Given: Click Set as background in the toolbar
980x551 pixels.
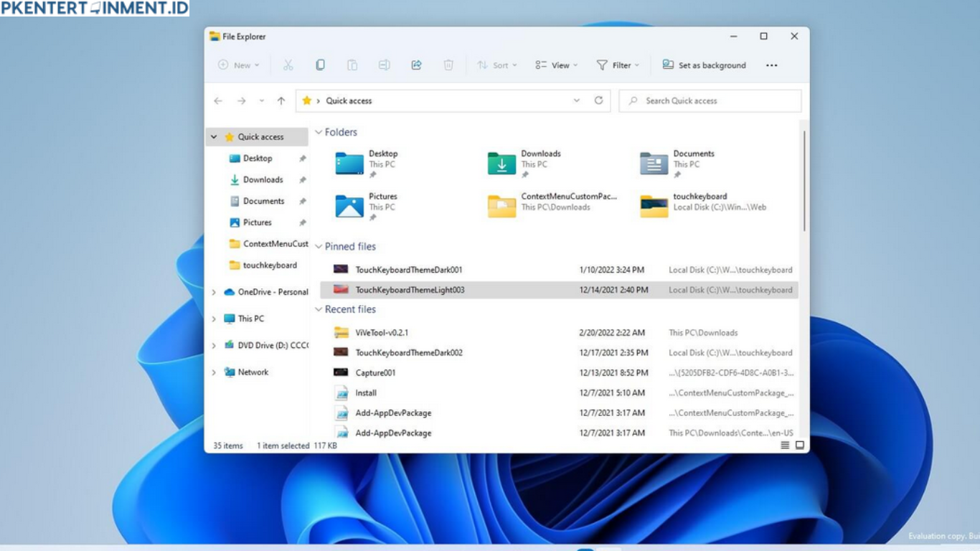Looking at the screenshot, I should (704, 65).
